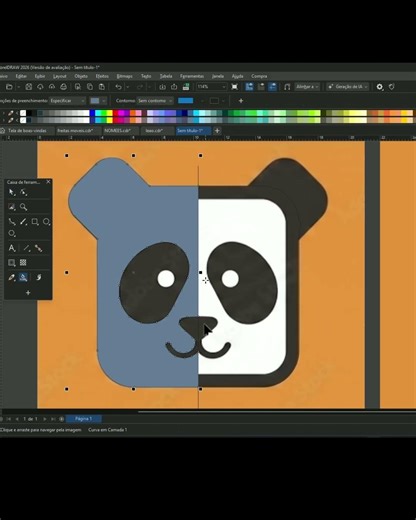Toggle the Show Rulers button
Viewport: 416px width, 520px height.
point(249,87)
